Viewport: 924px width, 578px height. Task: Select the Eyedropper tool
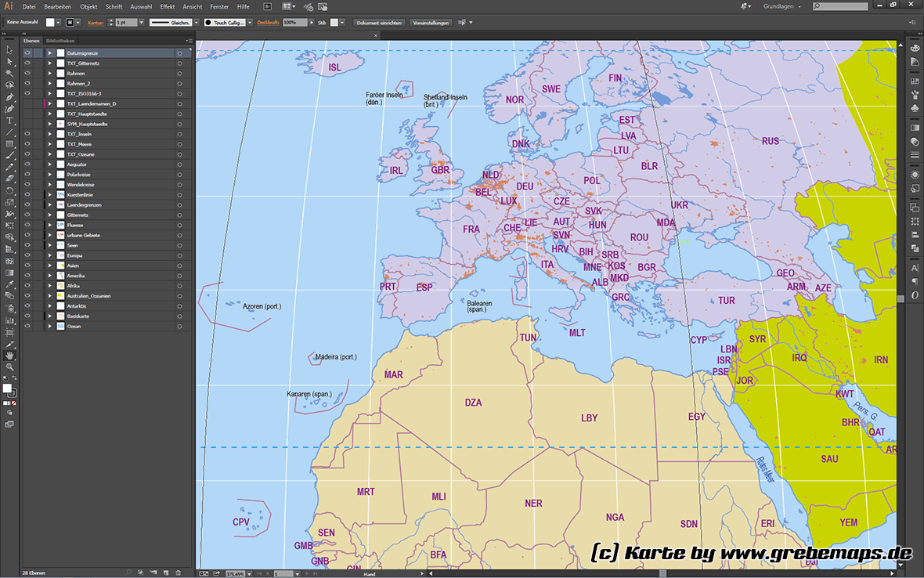9,284
